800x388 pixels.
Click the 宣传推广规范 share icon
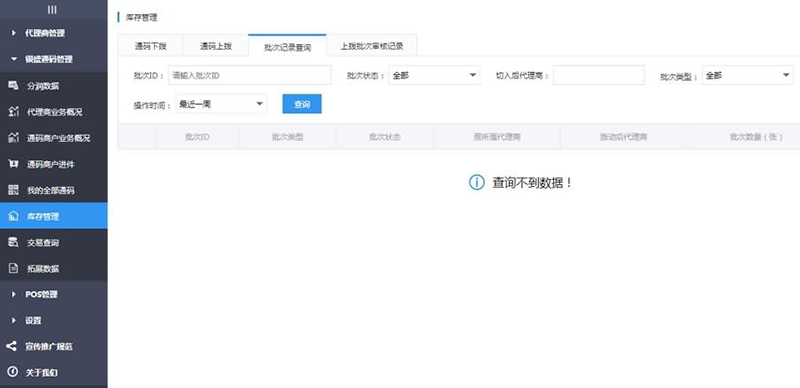[12, 346]
